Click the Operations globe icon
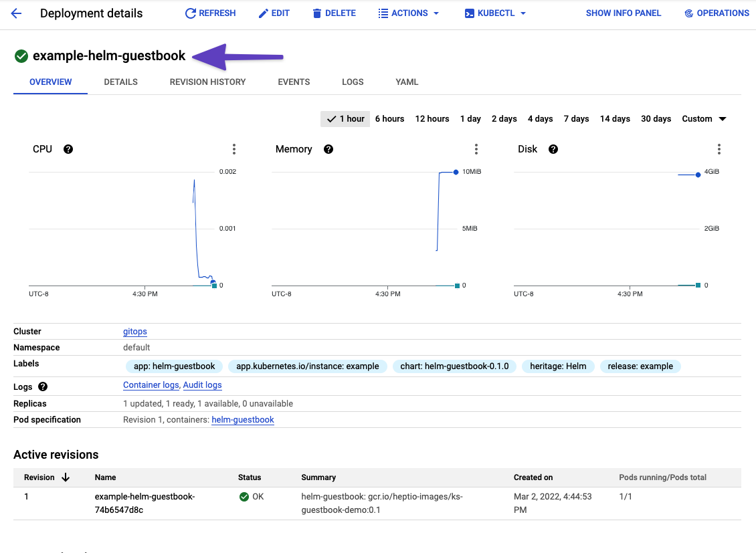 click(690, 13)
